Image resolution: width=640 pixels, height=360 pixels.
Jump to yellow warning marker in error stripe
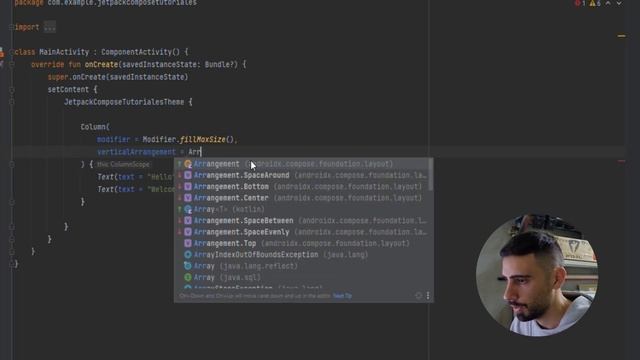tap(622, 36)
